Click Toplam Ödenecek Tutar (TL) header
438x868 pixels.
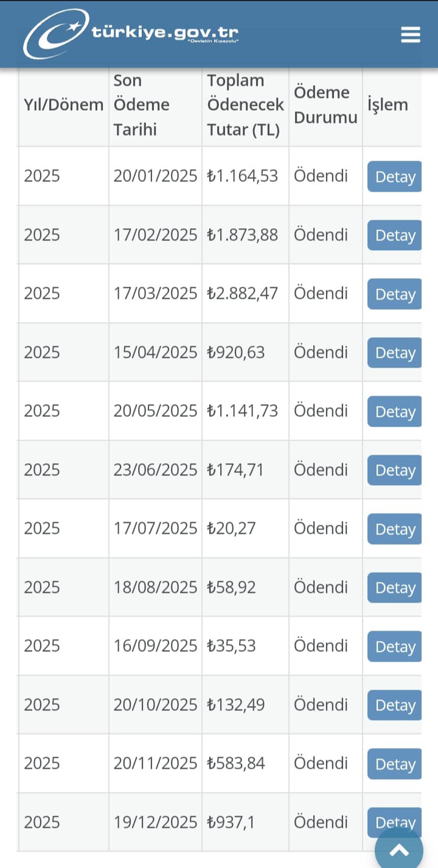245,105
